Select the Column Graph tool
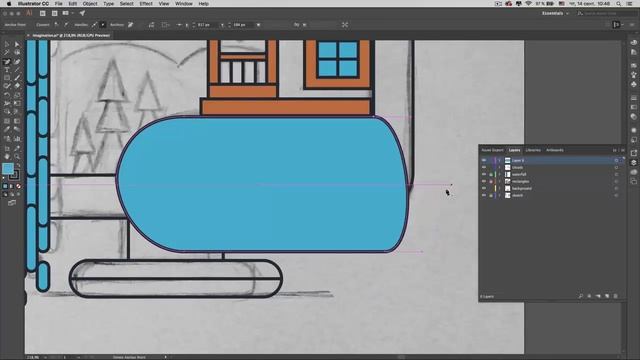640x360 pixels. [x=17, y=138]
